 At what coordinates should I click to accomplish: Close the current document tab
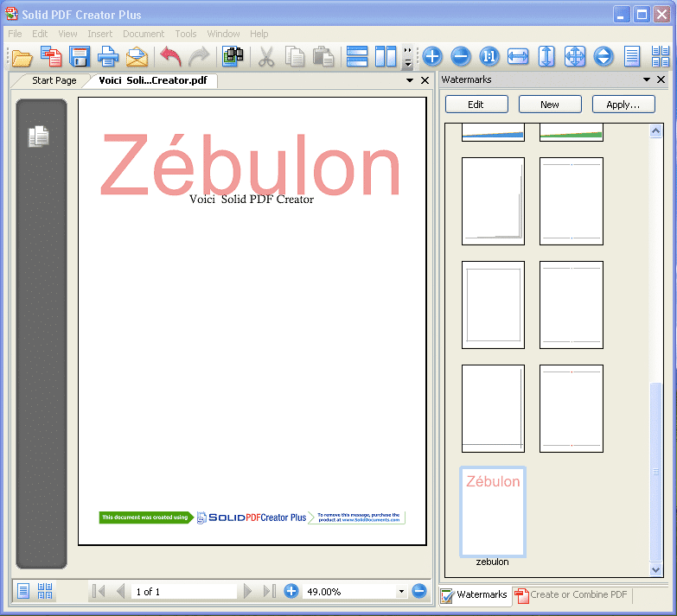coord(425,80)
